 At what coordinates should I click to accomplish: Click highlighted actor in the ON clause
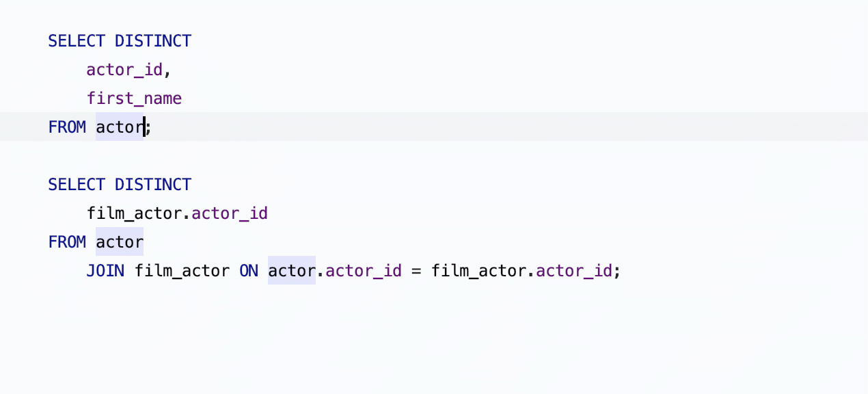(292, 271)
